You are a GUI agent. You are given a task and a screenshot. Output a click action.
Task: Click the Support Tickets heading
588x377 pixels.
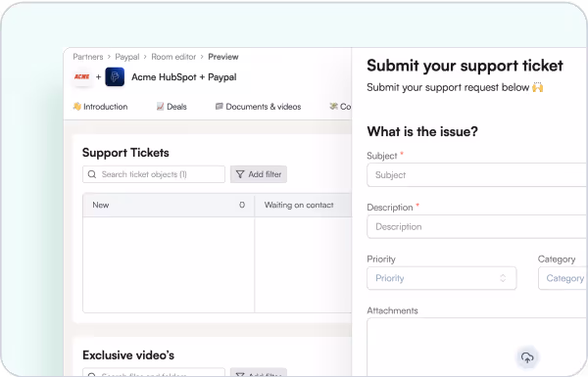click(x=125, y=153)
